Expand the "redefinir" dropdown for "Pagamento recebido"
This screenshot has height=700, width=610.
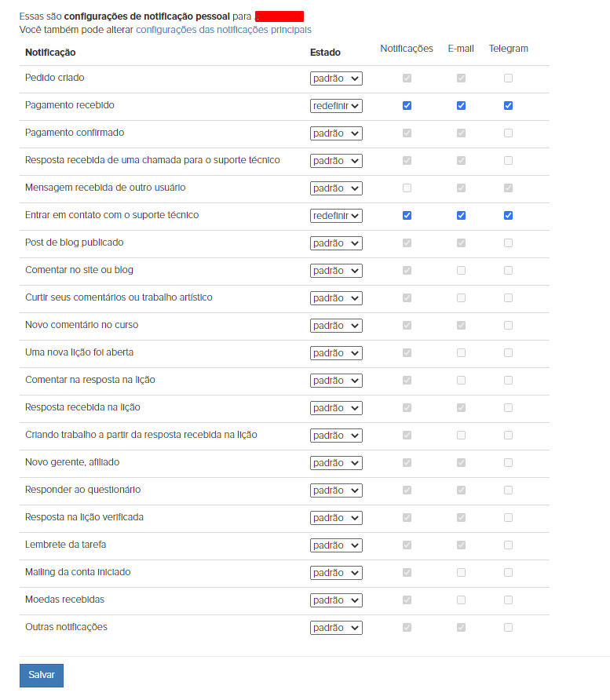pos(336,106)
